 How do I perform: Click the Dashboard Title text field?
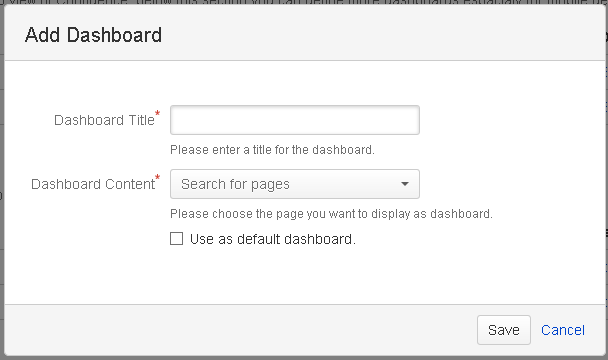(x=295, y=120)
